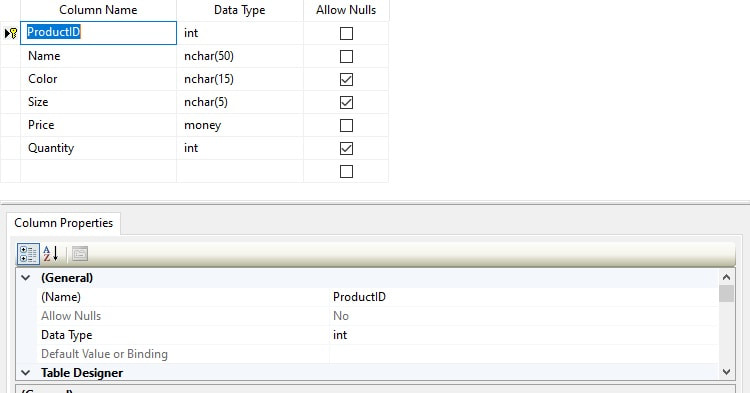Toggle Allow Nulls checkbox in empty new row
This screenshot has width=750, height=393.
pyautogui.click(x=346, y=171)
